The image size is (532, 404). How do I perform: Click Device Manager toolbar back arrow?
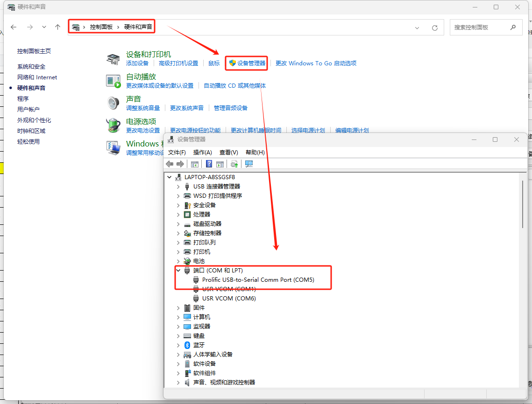pos(170,164)
